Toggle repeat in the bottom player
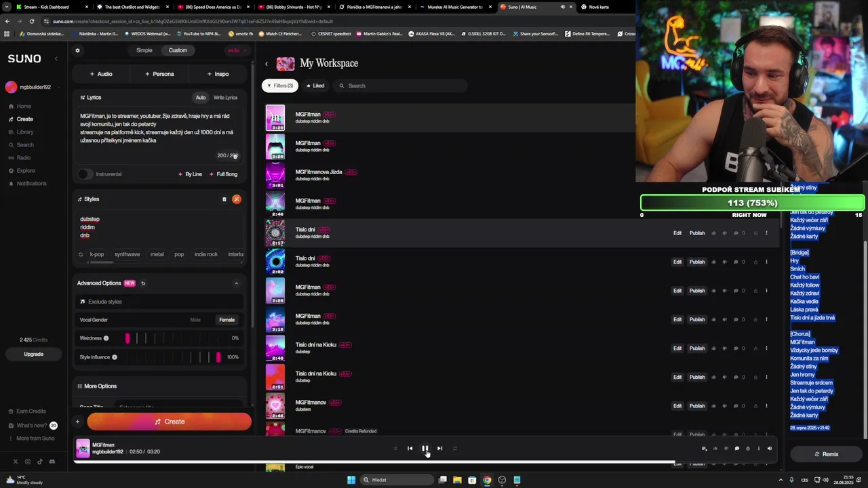Image resolution: width=868 pixels, height=488 pixels. coord(454,448)
